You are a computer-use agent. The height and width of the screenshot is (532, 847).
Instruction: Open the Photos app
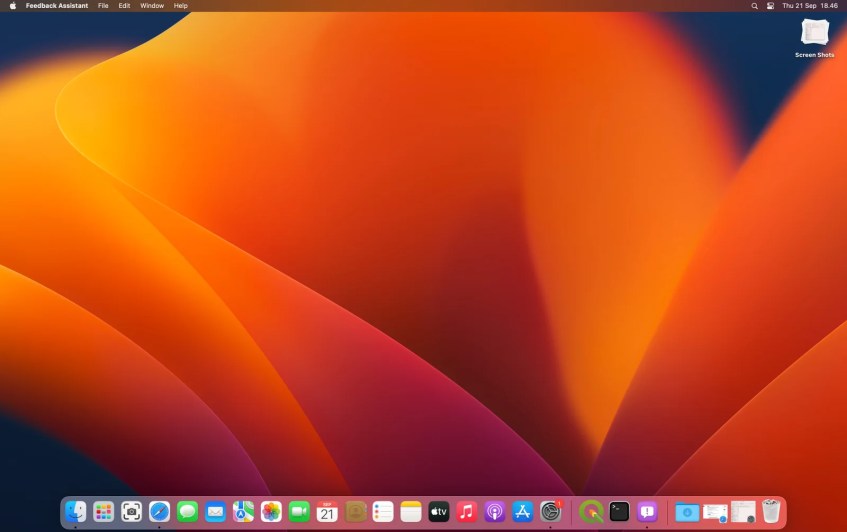click(x=271, y=511)
